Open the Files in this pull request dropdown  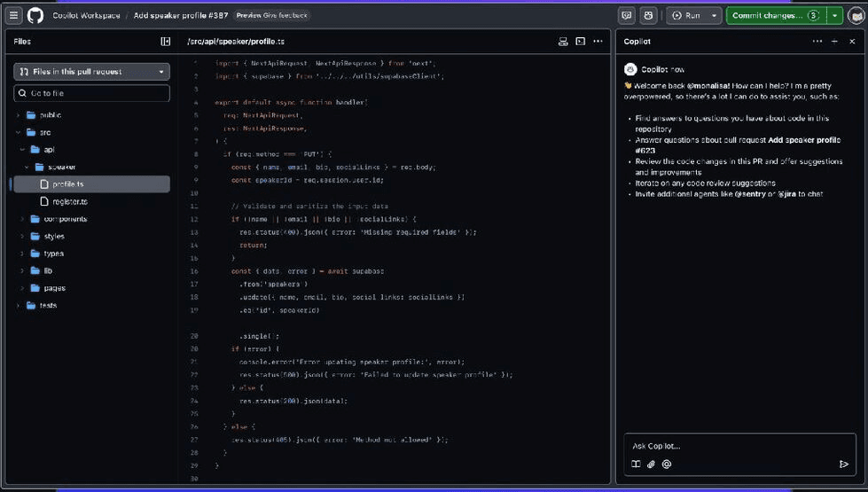[91, 72]
